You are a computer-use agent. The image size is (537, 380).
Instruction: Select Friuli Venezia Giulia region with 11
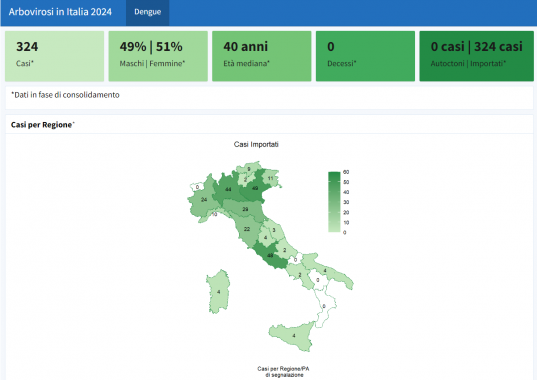[271, 178]
